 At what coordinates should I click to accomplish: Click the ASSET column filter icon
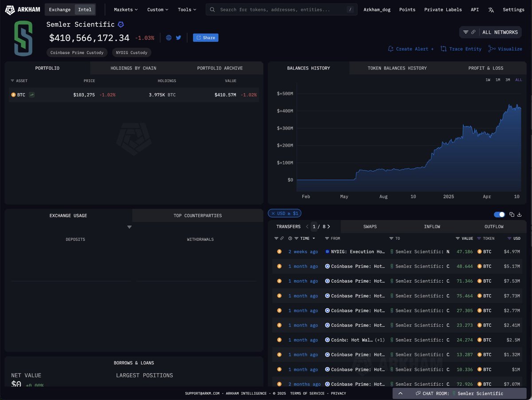click(x=12, y=81)
